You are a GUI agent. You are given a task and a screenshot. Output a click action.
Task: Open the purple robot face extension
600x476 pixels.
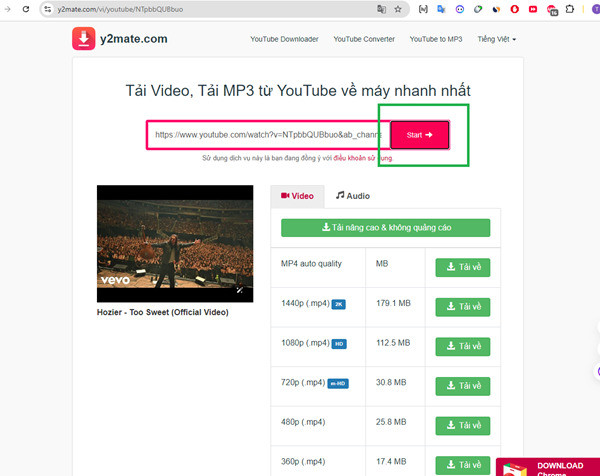(460, 9)
